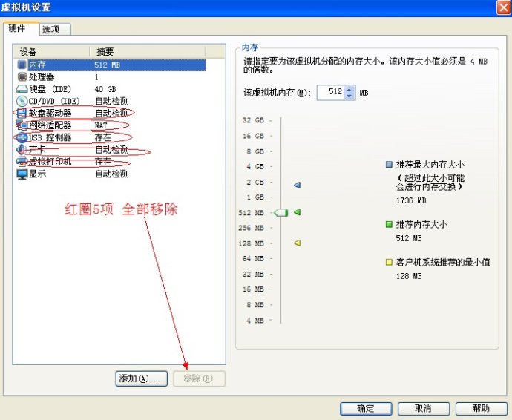Click the processor icon beside 处理器
Viewport: 512px width, 420px height.
[22, 77]
